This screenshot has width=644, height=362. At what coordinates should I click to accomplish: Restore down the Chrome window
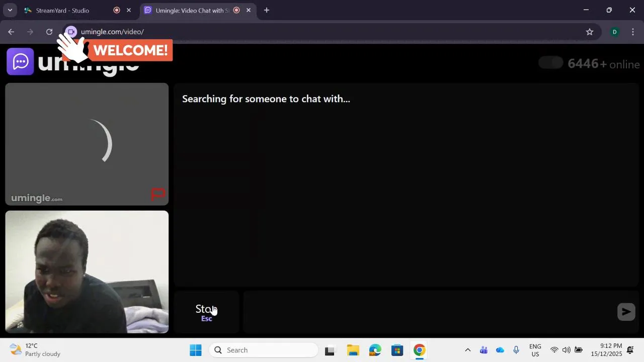(609, 10)
